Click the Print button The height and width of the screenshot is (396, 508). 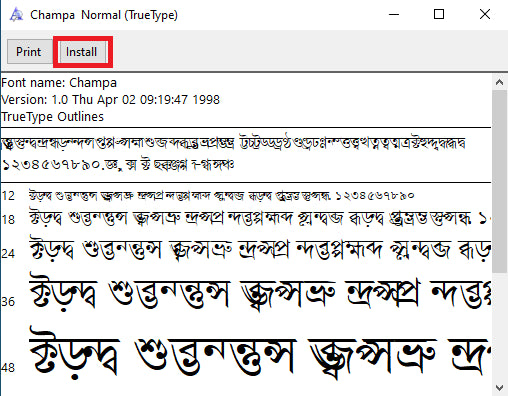(29, 52)
